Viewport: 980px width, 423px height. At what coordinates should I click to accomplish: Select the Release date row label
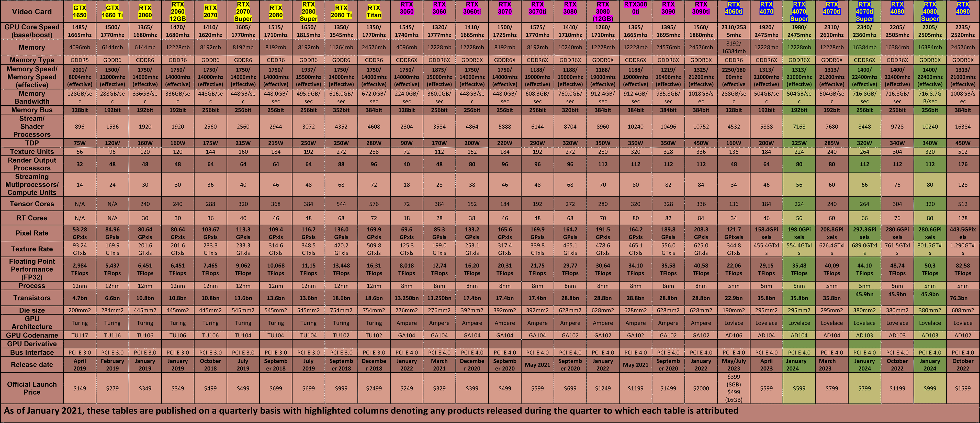[32, 364]
